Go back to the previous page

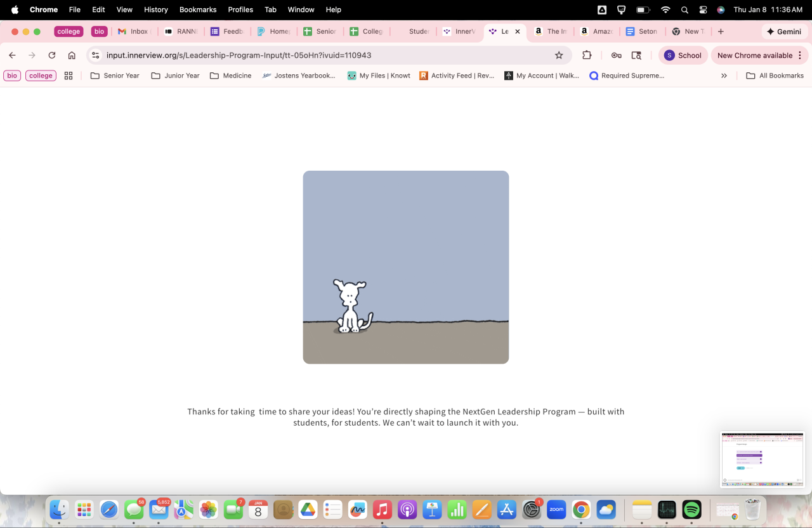[12, 55]
